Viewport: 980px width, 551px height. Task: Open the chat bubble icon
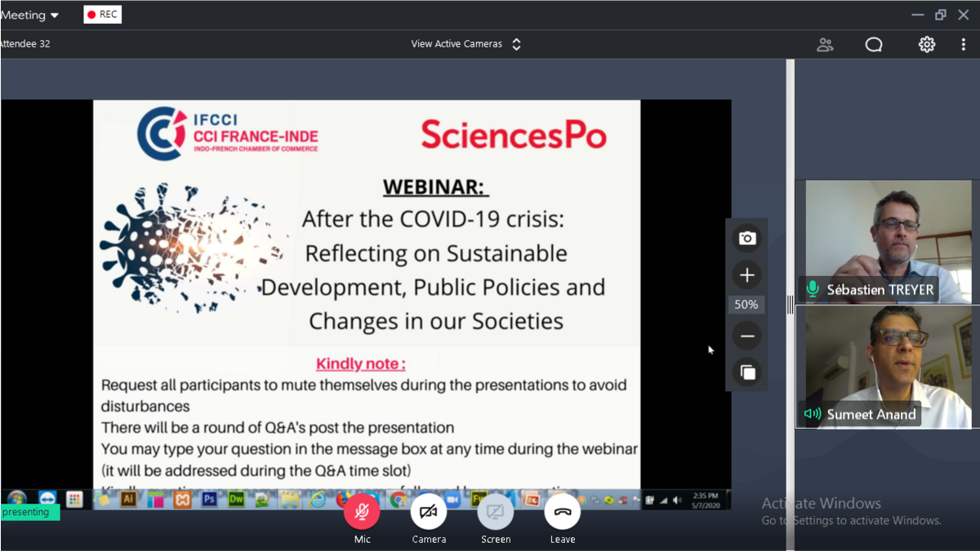pyautogui.click(x=874, y=45)
